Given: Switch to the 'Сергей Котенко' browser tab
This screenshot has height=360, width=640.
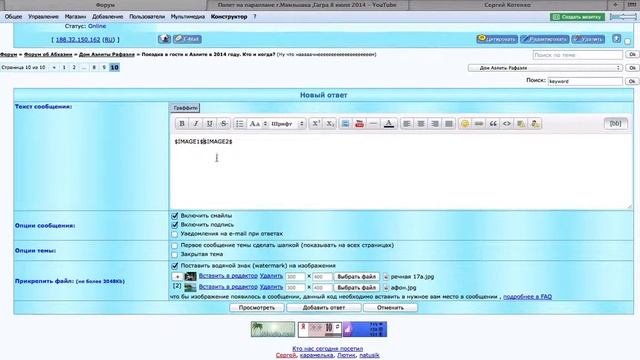Looking at the screenshot, I should click(507, 5).
